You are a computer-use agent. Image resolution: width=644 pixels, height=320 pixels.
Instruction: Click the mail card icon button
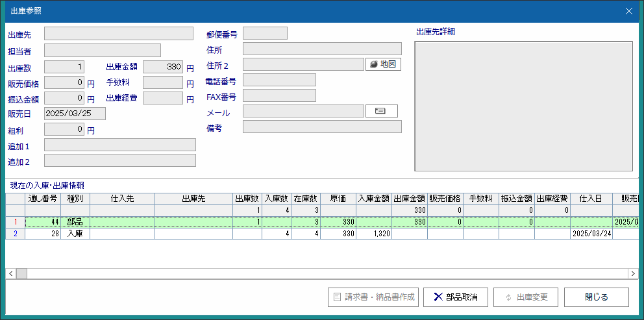381,111
